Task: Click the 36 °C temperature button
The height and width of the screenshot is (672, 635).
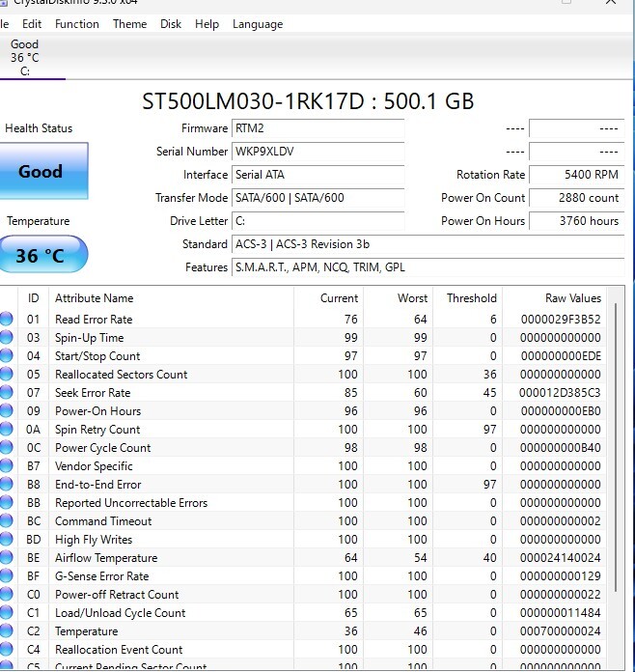Action: click(41, 255)
